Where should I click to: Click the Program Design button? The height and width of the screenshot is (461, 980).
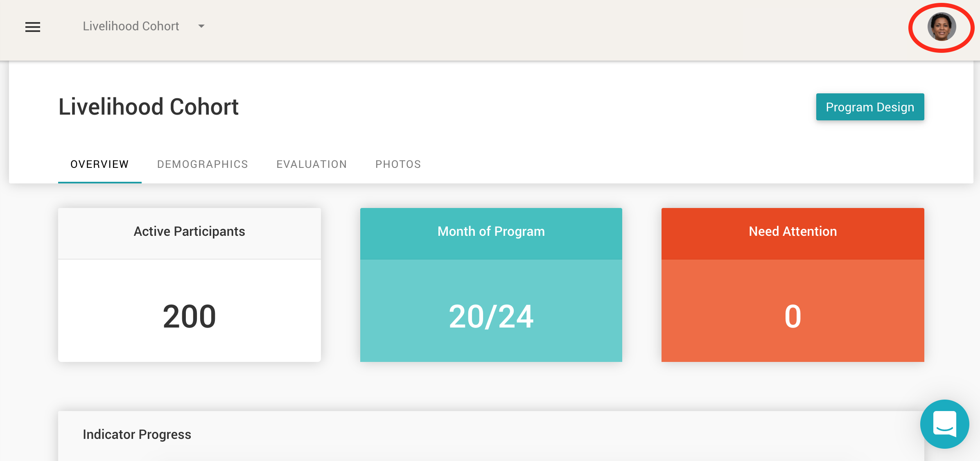[870, 107]
